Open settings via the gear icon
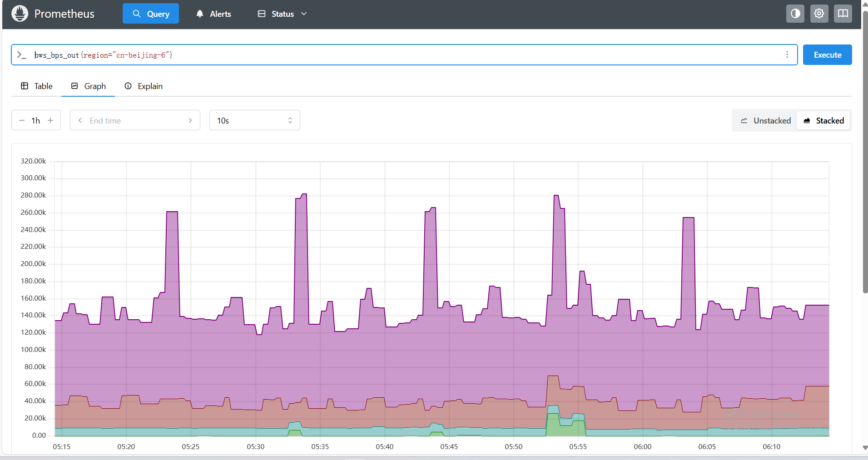The width and height of the screenshot is (868, 460). point(819,14)
